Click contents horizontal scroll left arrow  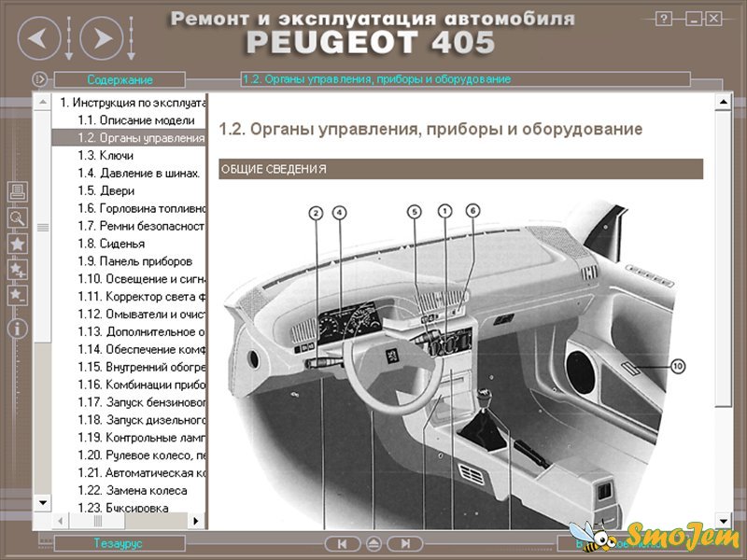pyautogui.click(x=60, y=521)
